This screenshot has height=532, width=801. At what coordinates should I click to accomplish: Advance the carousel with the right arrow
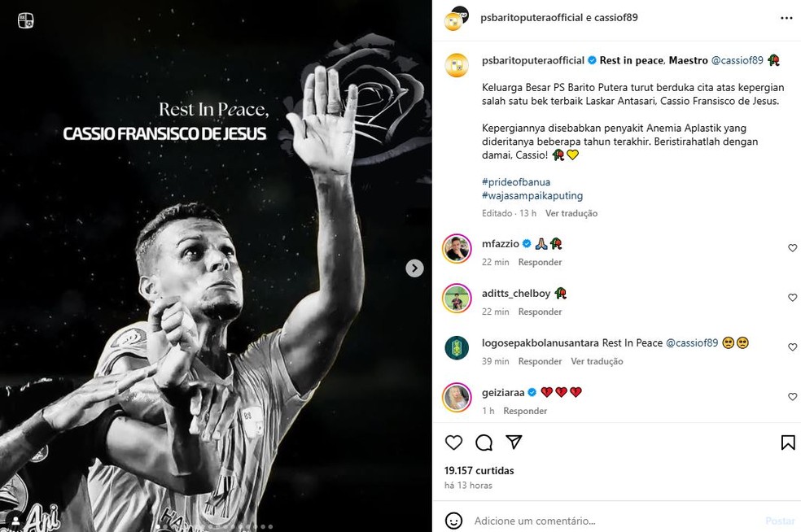414,268
